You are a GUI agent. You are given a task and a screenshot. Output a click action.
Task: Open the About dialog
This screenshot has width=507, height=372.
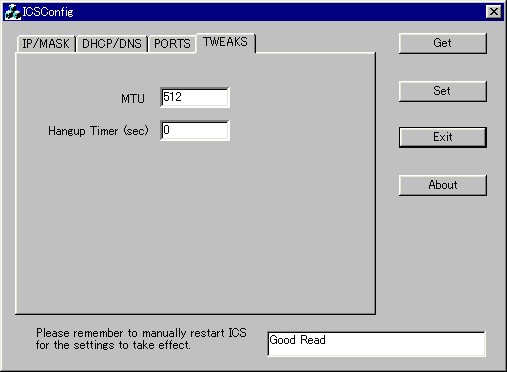pos(442,185)
